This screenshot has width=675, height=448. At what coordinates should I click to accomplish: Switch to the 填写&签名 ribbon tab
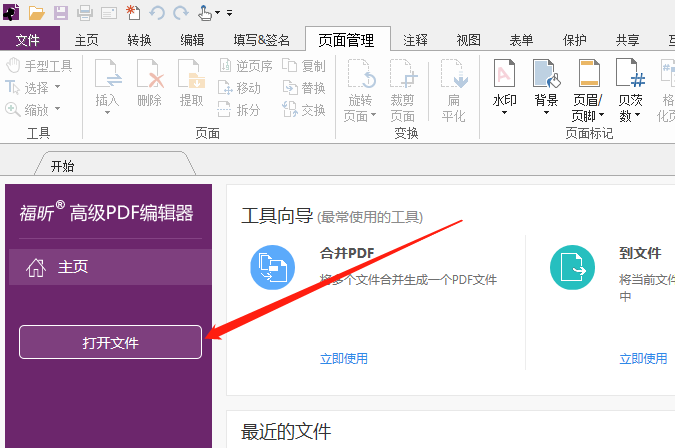(x=261, y=40)
